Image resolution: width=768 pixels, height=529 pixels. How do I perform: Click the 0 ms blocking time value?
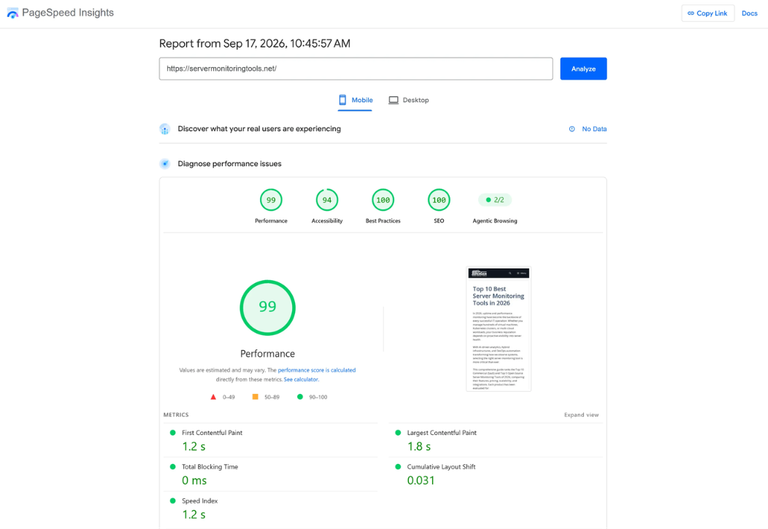(194, 481)
